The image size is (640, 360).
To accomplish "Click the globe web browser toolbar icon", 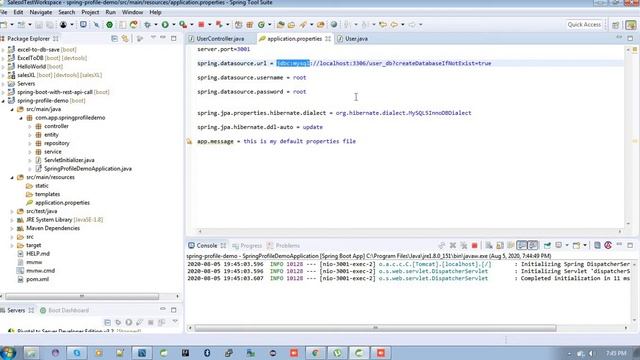I will point(333,24).
